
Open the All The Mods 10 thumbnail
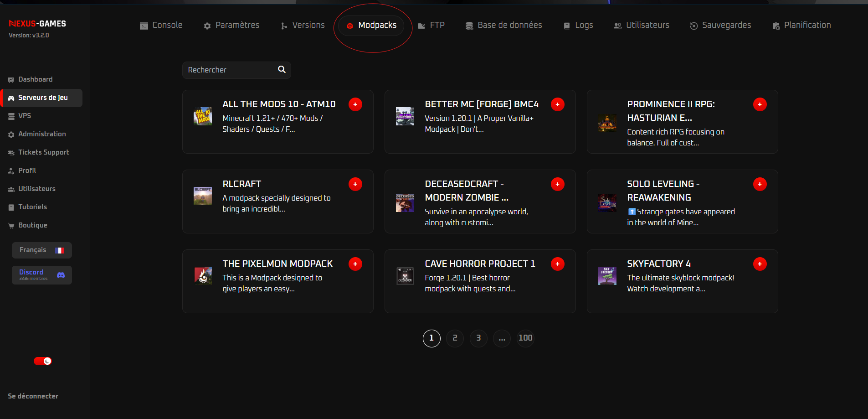point(203,116)
